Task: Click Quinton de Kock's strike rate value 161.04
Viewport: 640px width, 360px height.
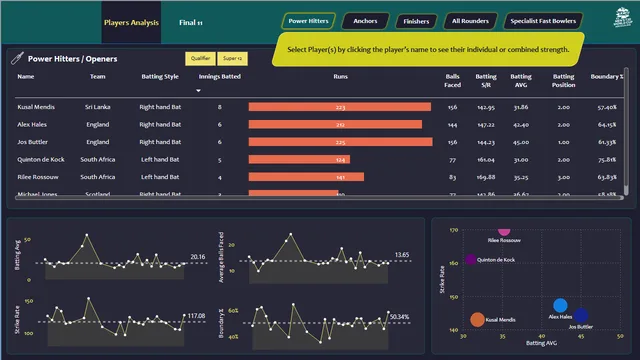Action: tap(486, 160)
